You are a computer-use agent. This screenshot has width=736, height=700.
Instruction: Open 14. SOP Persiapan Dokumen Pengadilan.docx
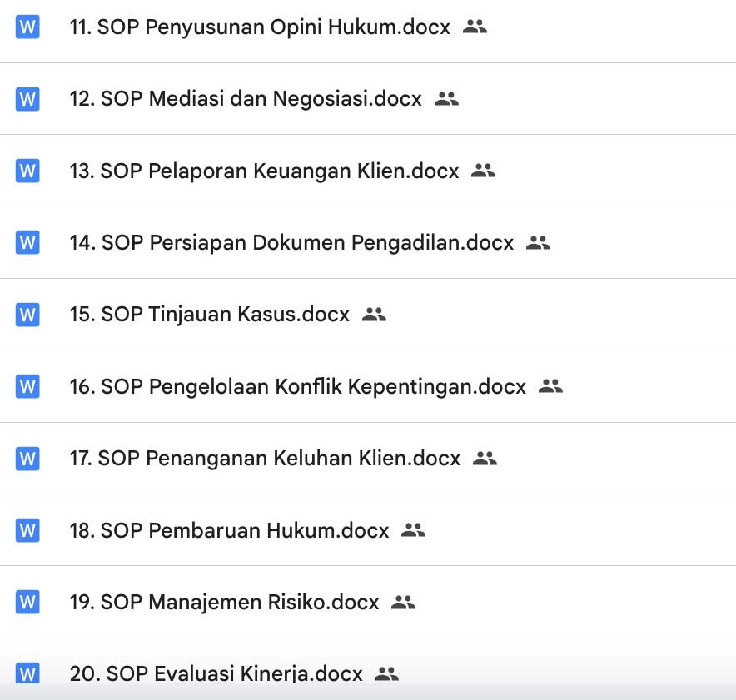tap(291, 243)
